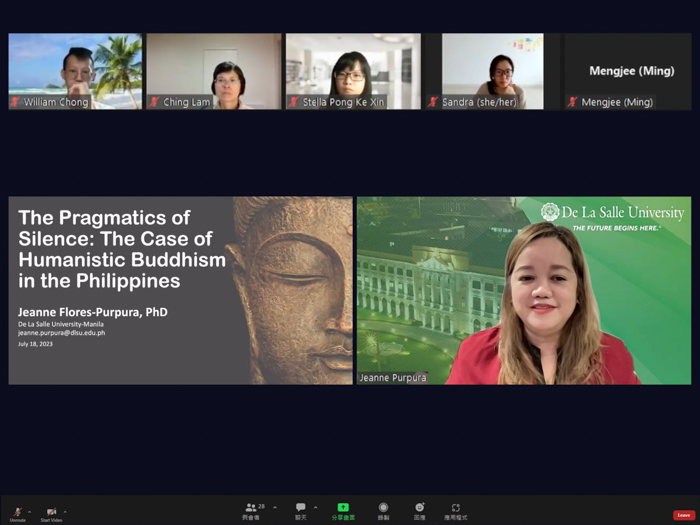
Task: Click muted mic icon on Ching Lam
Action: click(154, 102)
